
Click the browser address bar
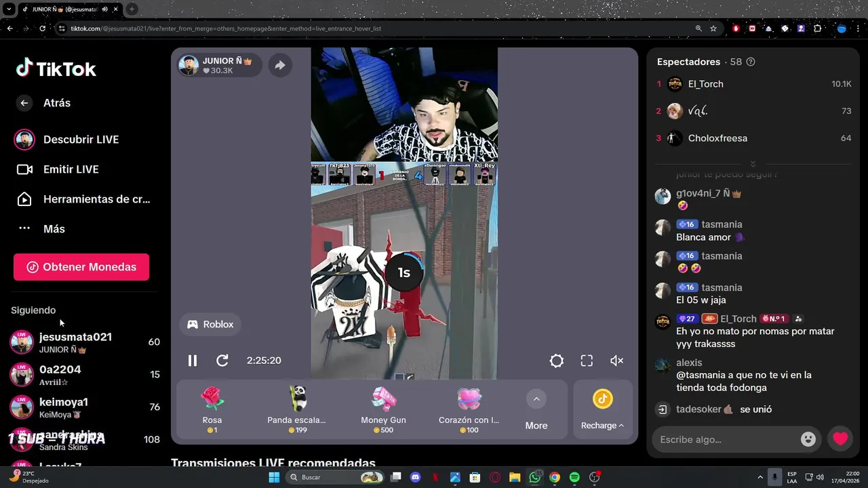(380, 28)
